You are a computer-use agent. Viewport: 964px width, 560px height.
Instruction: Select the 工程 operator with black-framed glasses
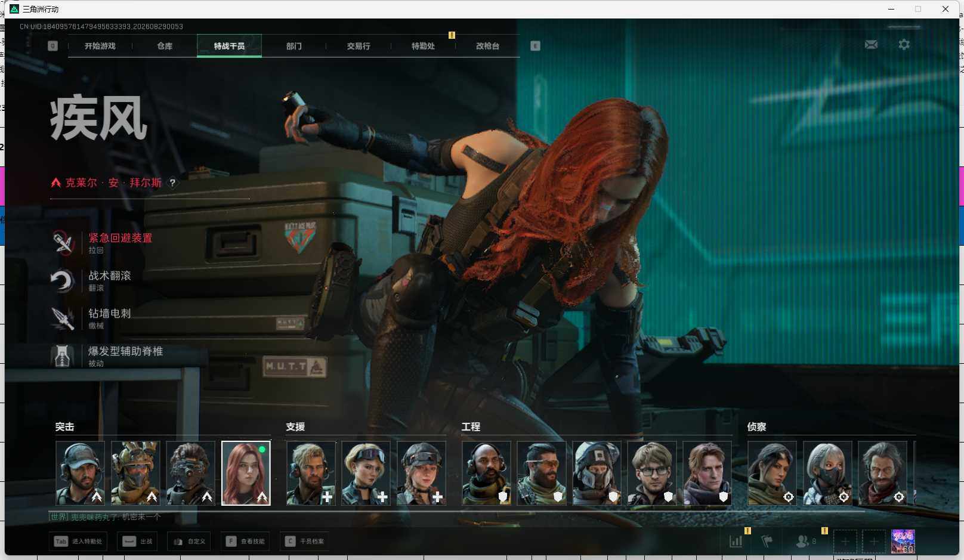(652, 473)
